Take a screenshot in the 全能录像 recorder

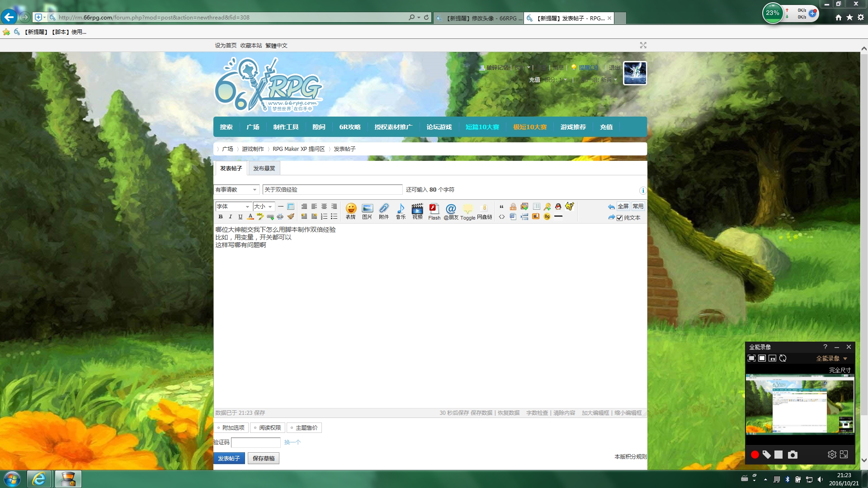coord(793,455)
